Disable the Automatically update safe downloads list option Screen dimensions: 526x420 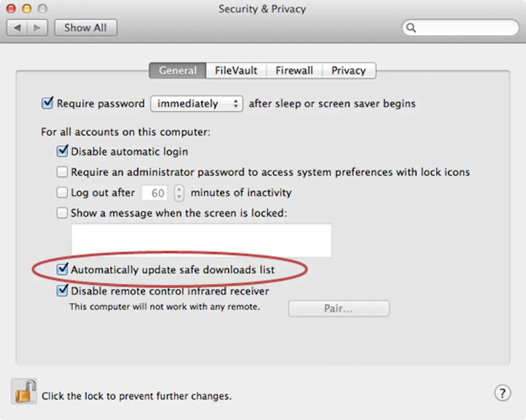(62, 269)
